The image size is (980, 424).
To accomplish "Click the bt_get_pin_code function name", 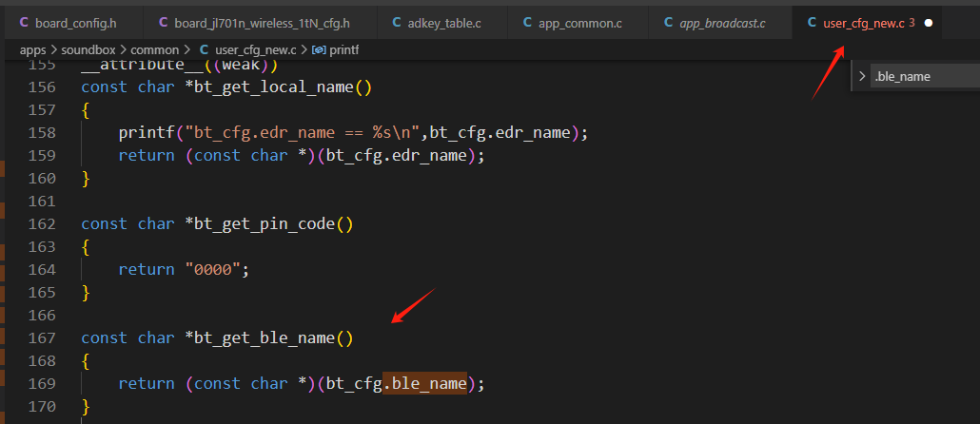I will [265, 223].
